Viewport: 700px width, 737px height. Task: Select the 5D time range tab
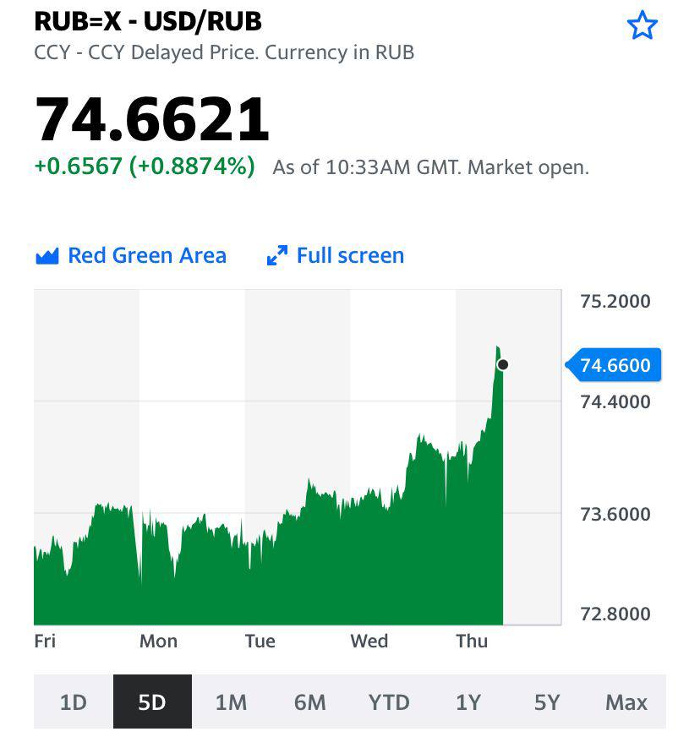pos(152,702)
